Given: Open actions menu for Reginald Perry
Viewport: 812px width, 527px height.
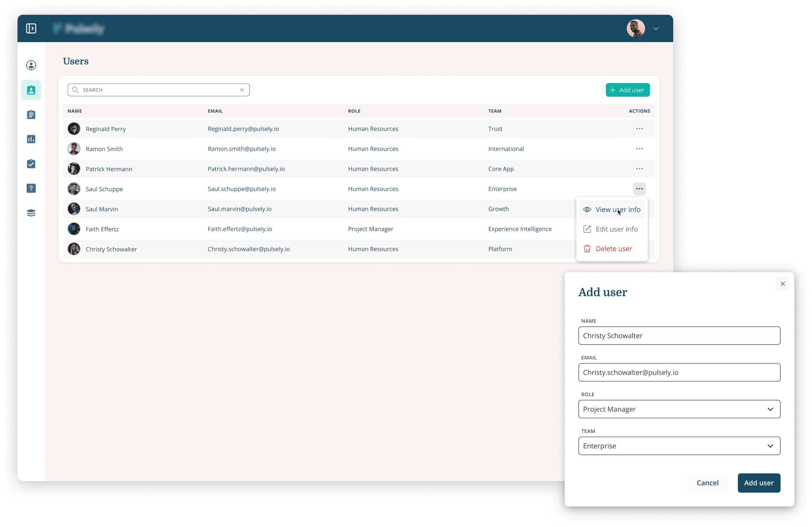Looking at the screenshot, I should 639,129.
